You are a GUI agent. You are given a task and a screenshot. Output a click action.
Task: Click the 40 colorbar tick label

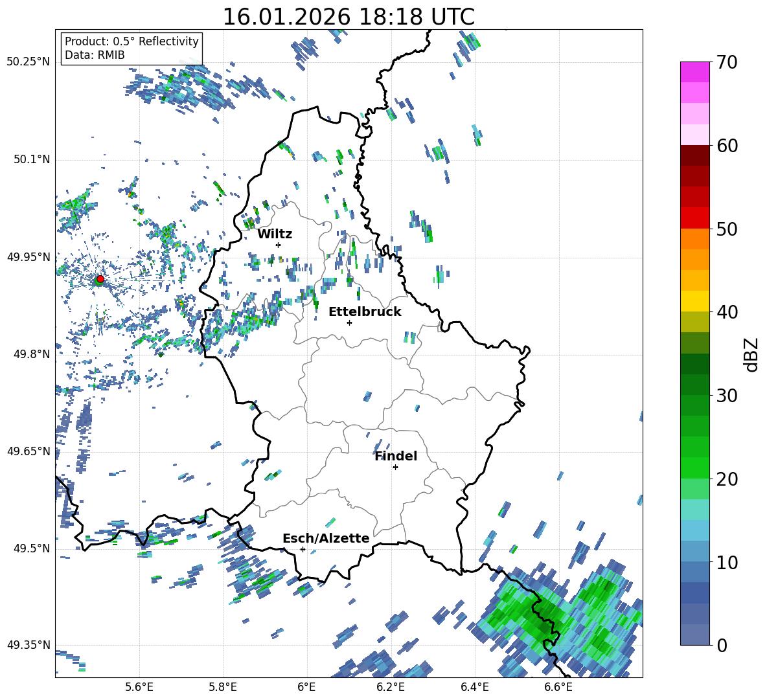point(727,312)
